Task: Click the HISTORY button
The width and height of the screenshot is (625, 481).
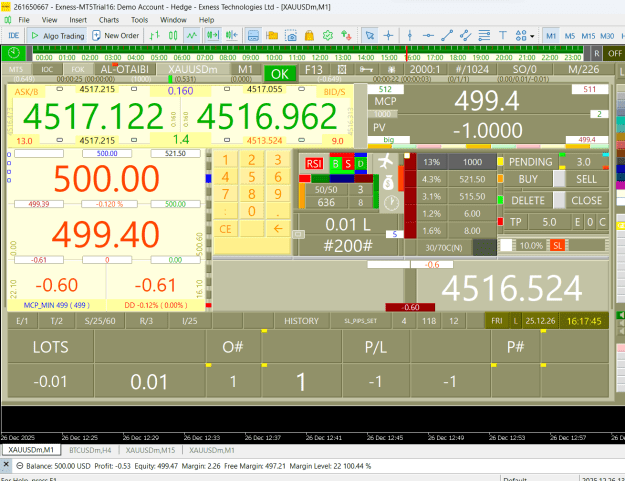Action: pyautogui.click(x=301, y=321)
